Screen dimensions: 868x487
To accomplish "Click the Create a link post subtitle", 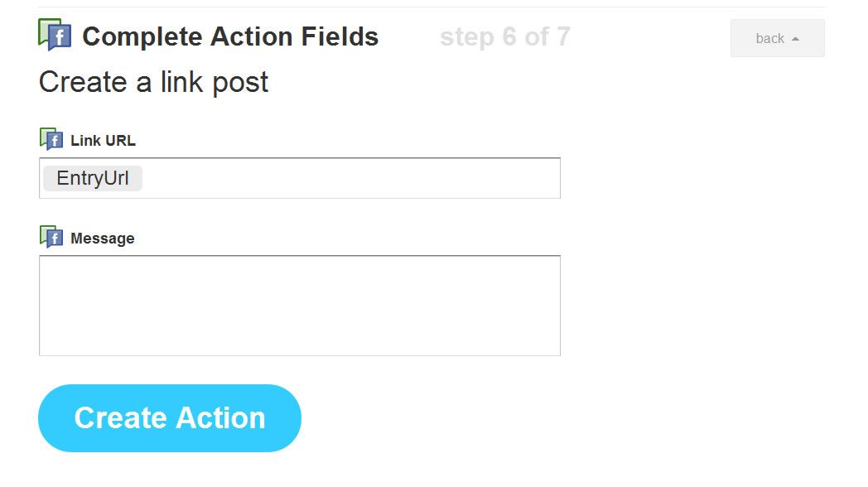I will tap(153, 83).
